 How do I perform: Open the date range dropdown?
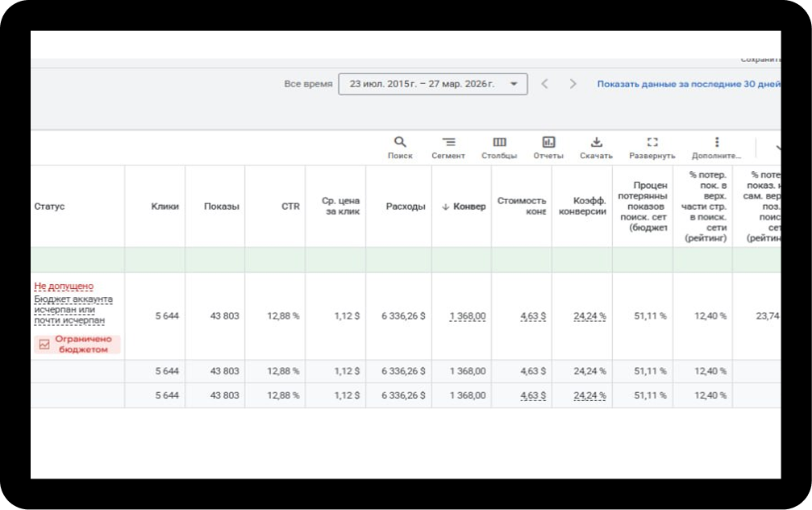coord(433,84)
